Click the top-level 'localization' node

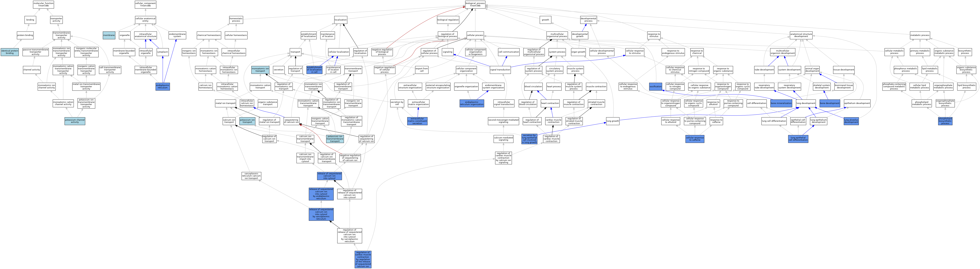pos(341,20)
